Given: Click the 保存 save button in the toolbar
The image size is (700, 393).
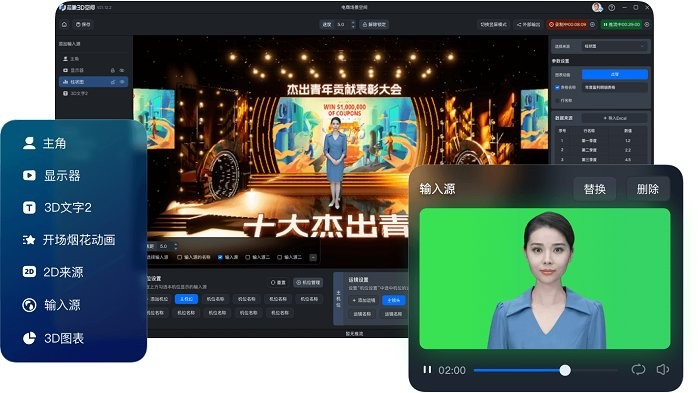Looking at the screenshot, I should tap(83, 25).
